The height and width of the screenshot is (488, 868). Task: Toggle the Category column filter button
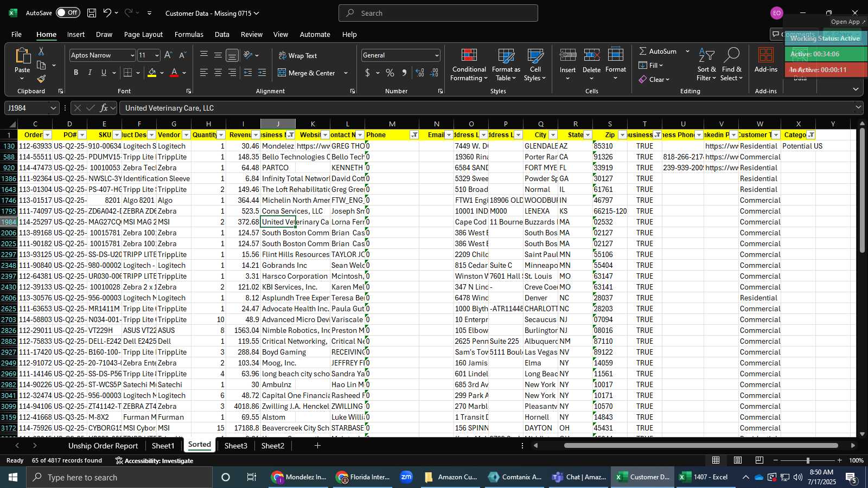(x=811, y=135)
